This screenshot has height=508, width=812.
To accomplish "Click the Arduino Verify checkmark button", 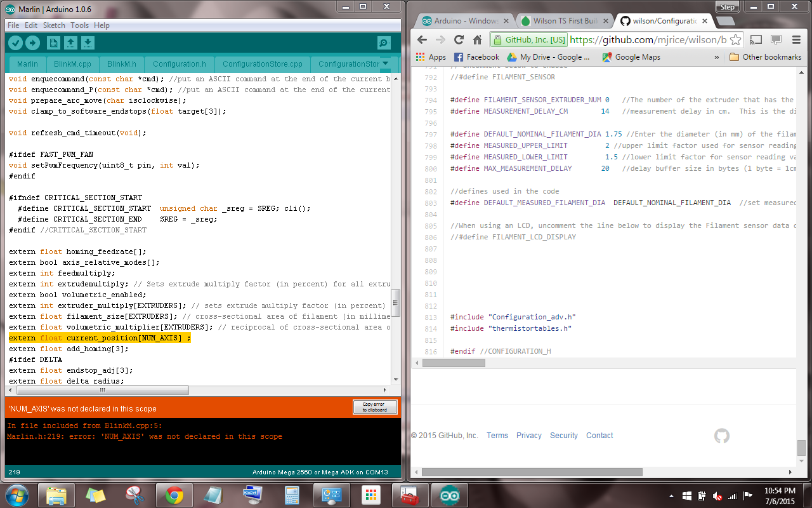I will [x=15, y=43].
